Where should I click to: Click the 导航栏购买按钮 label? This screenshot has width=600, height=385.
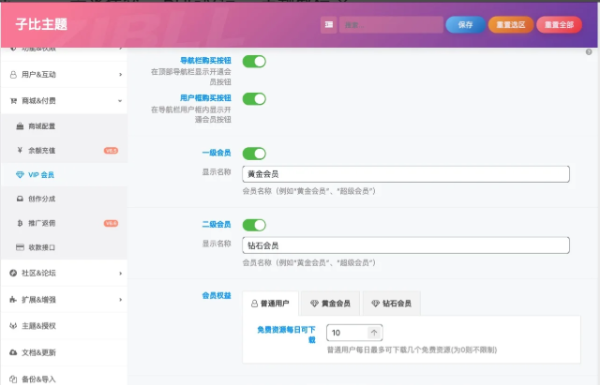point(205,60)
